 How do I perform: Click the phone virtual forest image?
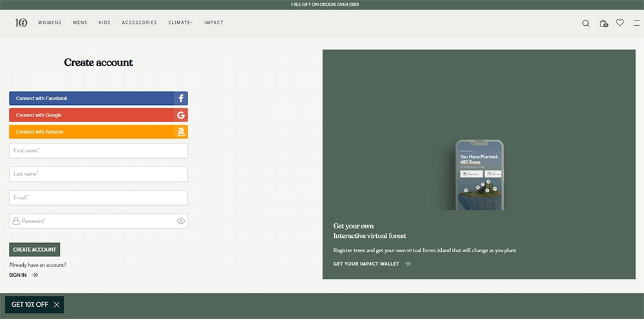tap(479, 175)
